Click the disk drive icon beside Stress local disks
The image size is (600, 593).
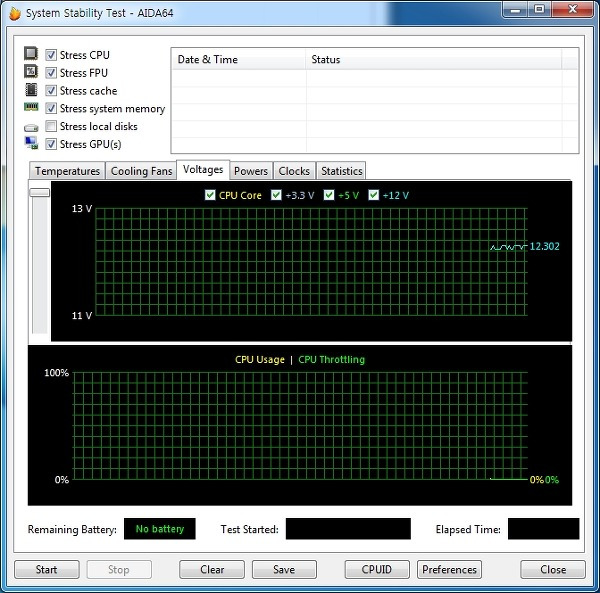(x=31, y=127)
